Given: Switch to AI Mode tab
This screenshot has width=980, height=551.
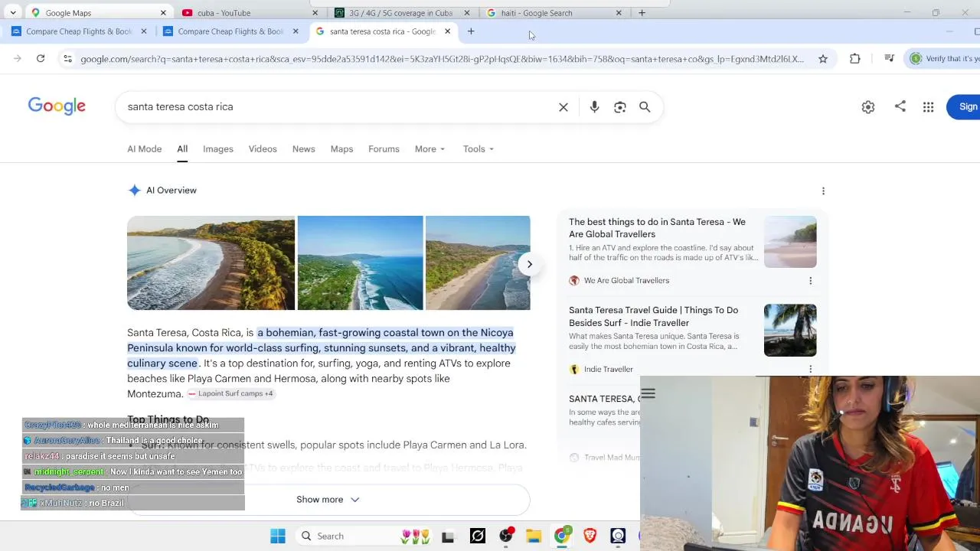Looking at the screenshot, I should pos(144,149).
